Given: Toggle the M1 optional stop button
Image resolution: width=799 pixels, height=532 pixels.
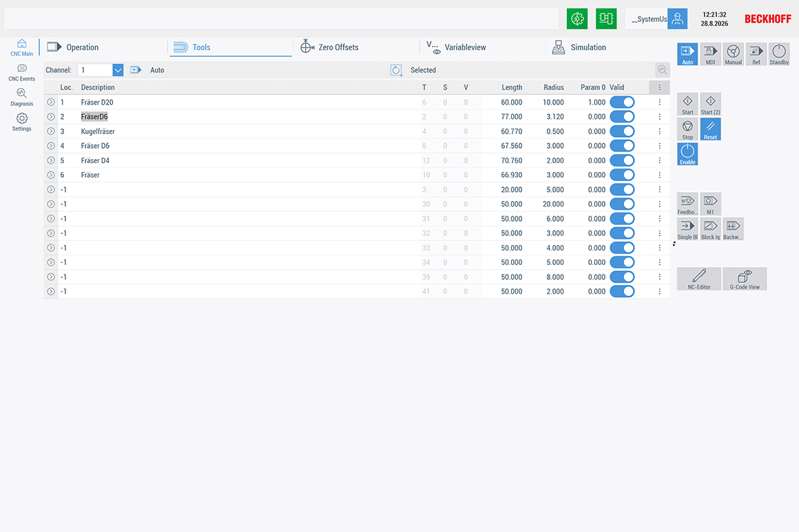Looking at the screenshot, I should coord(710,204).
